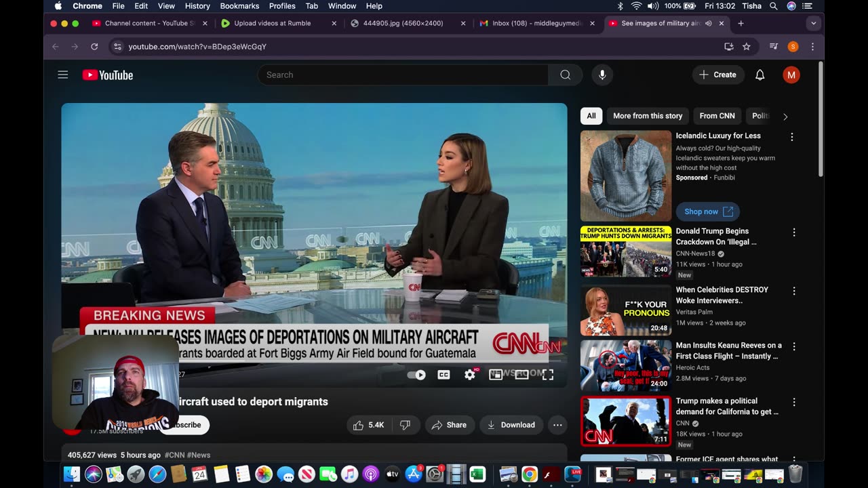
Task: Open the Chrome profile S avatar
Action: (x=793, y=47)
